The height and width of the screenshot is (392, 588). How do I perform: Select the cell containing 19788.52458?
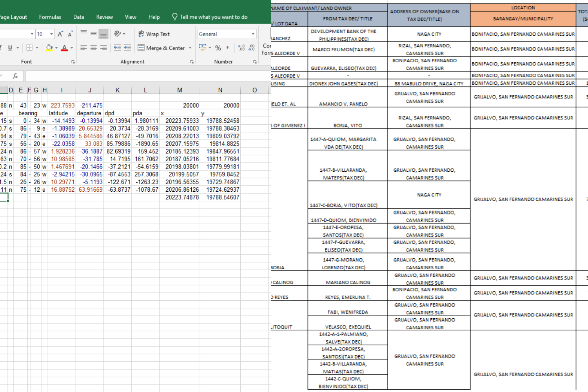220,121
